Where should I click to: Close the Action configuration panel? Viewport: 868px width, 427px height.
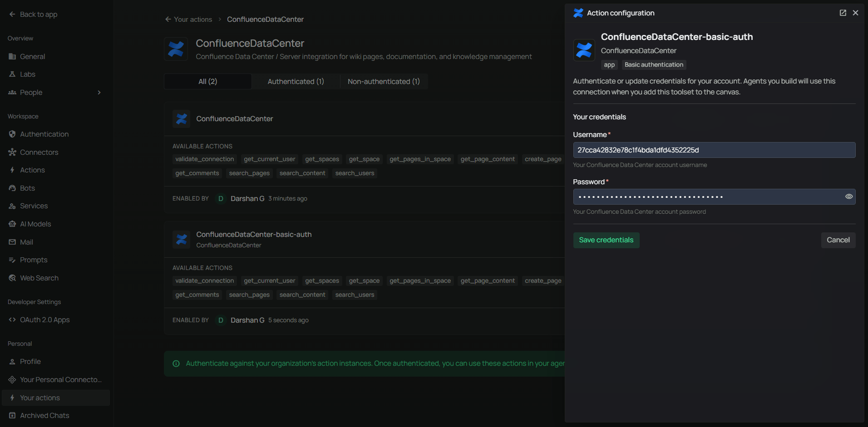coord(856,13)
